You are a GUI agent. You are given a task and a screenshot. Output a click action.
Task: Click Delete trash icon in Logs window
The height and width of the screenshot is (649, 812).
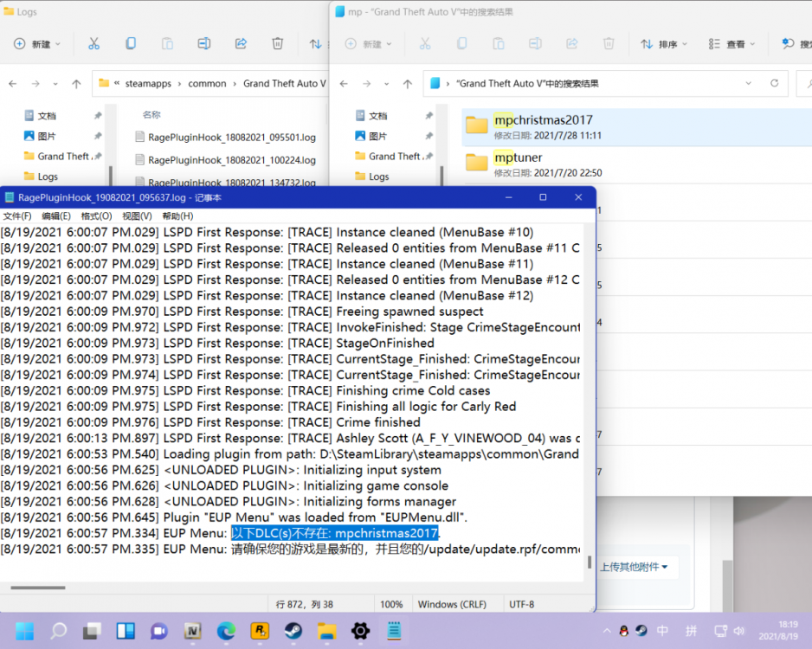pos(278,44)
